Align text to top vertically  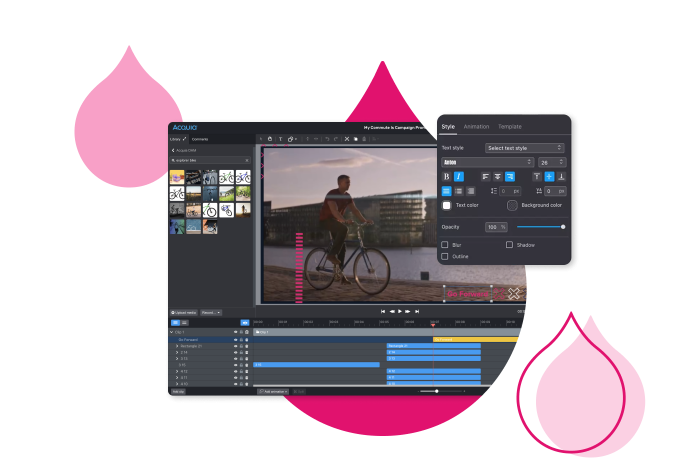coord(537,176)
